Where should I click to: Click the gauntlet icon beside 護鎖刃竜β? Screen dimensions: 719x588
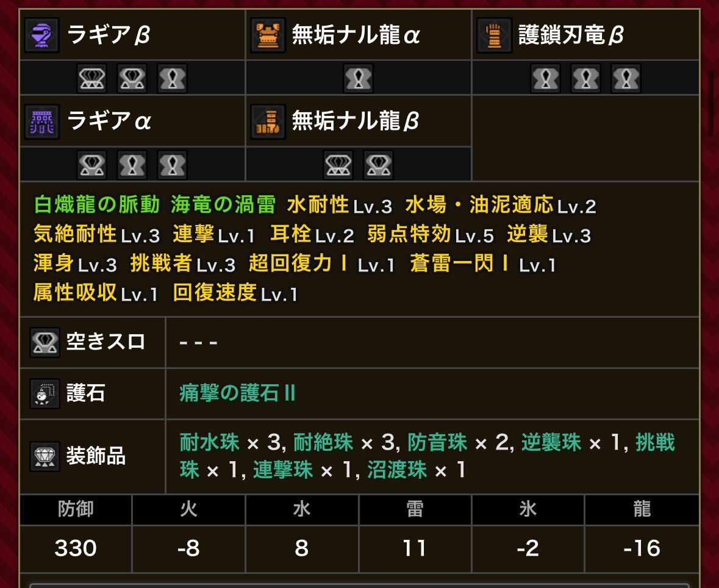[494, 35]
